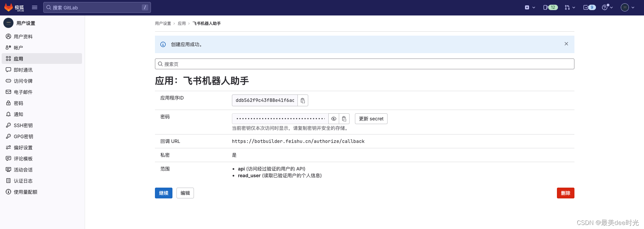Expand merge requests dropdown arrow
The image size is (644, 229).
pyautogui.click(x=574, y=7)
